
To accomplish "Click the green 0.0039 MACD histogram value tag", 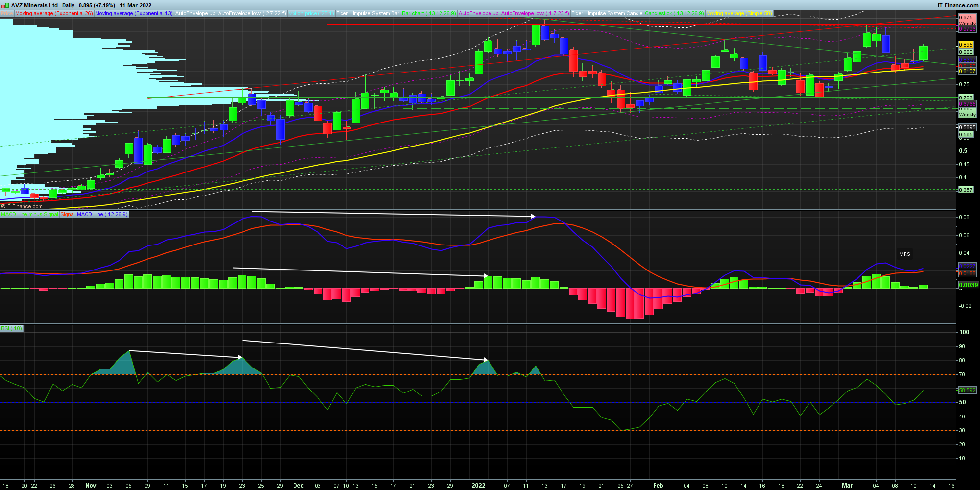I will coord(968,285).
